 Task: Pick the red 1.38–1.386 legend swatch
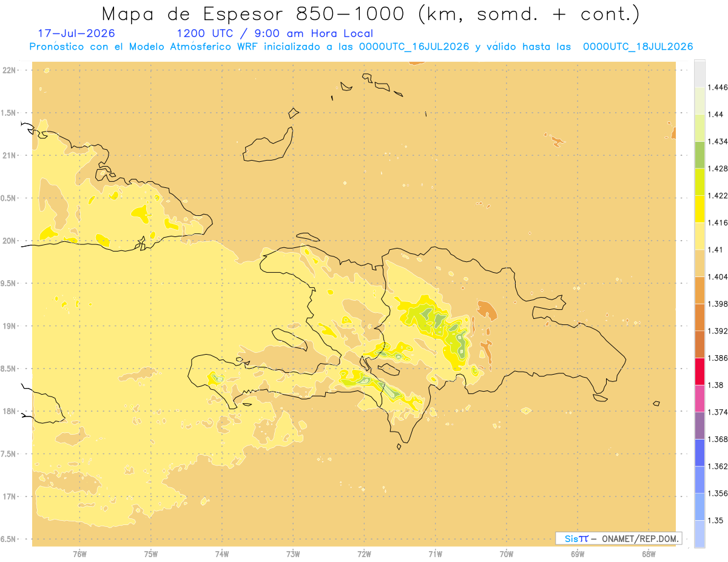[699, 371]
